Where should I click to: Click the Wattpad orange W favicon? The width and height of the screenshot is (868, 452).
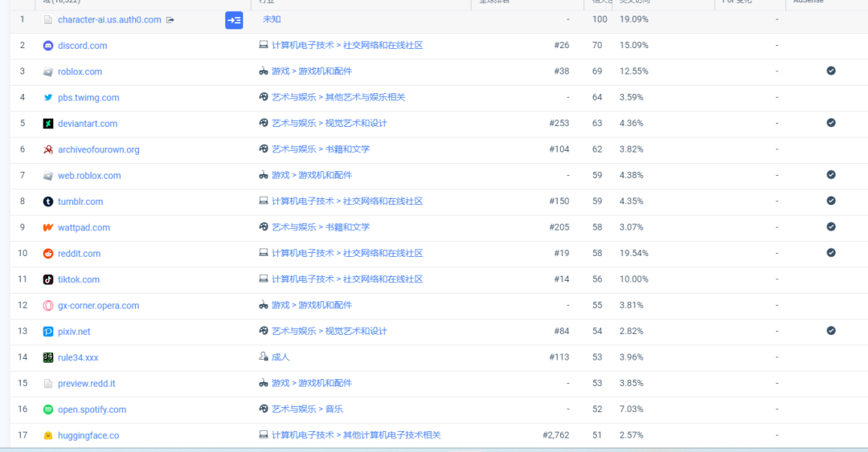pos(48,227)
